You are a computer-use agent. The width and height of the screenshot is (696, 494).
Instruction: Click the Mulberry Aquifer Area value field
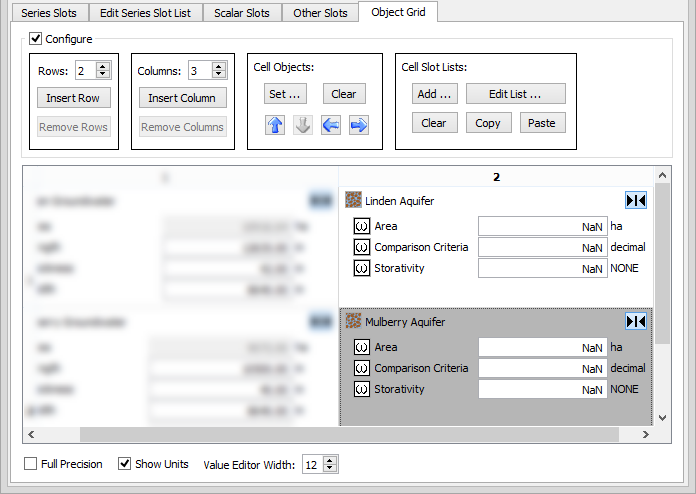[x=541, y=347]
